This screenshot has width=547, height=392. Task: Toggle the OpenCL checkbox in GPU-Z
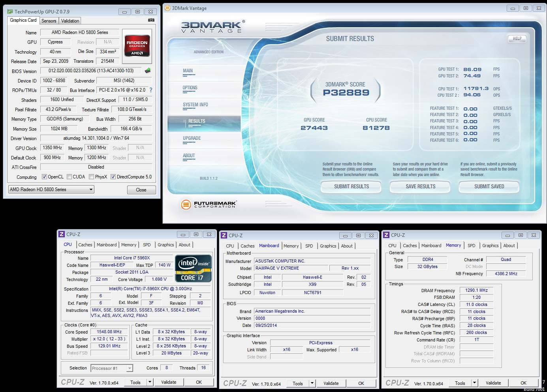(x=44, y=177)
